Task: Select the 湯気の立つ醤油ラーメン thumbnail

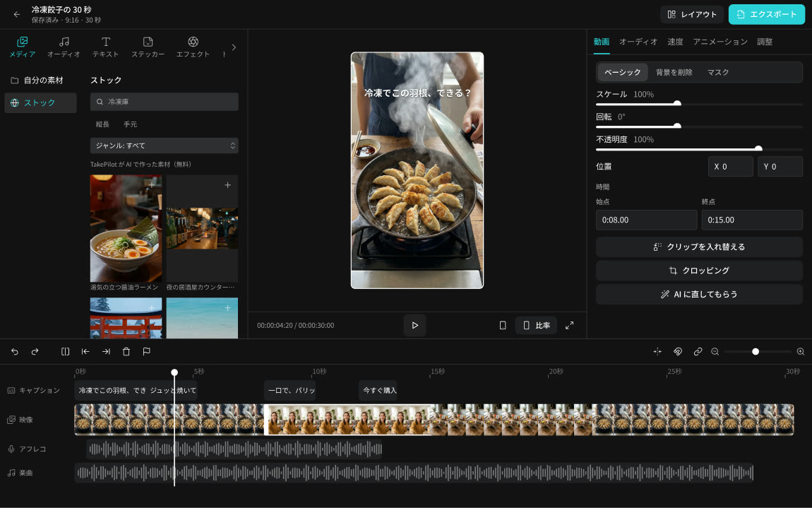Action: pos(126,228)
